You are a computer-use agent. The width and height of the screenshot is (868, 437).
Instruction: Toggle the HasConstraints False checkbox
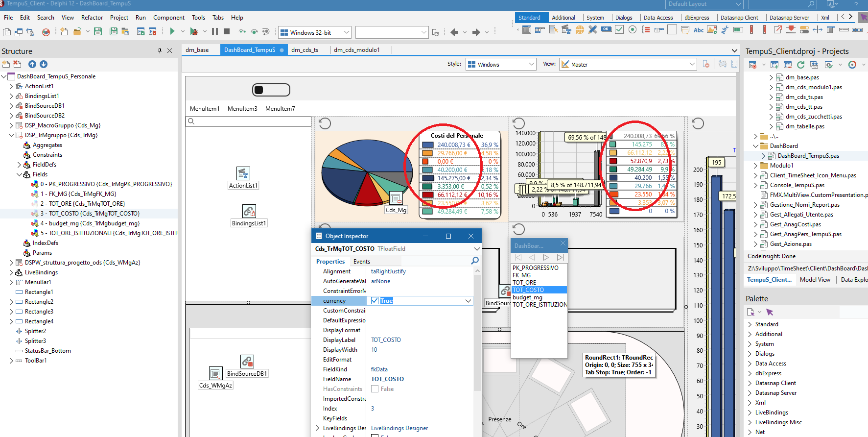pyautogui.click(x=375, y=389)
